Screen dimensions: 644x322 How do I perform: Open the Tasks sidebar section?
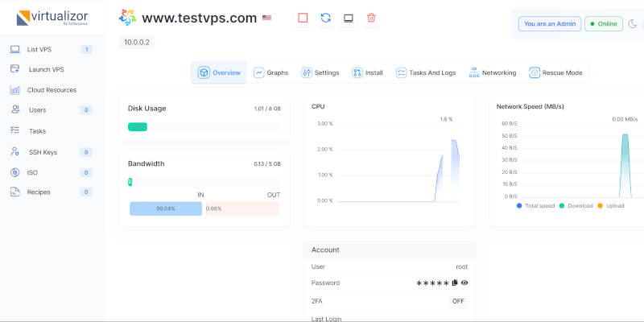37,130
